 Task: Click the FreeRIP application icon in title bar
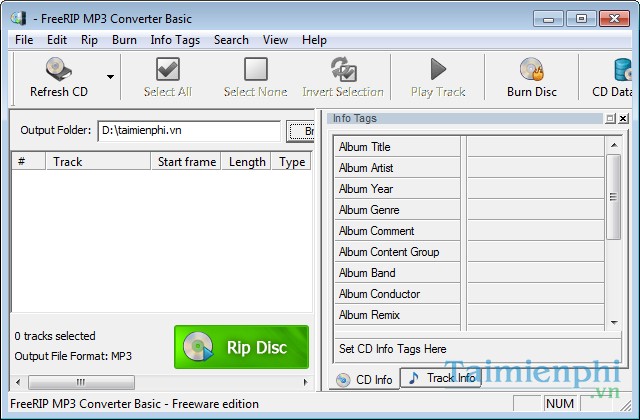click(19, 18)
